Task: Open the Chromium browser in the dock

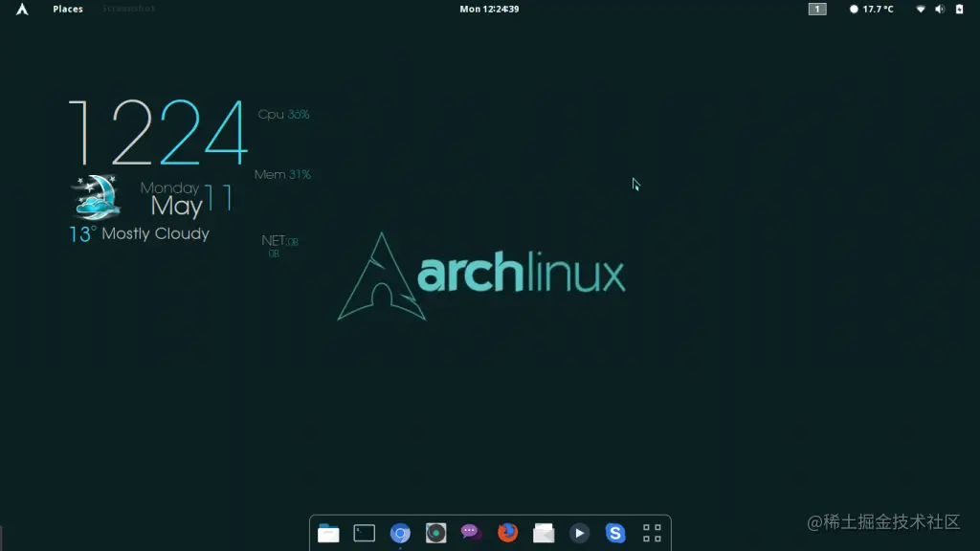Action: (x=400, y=533)
